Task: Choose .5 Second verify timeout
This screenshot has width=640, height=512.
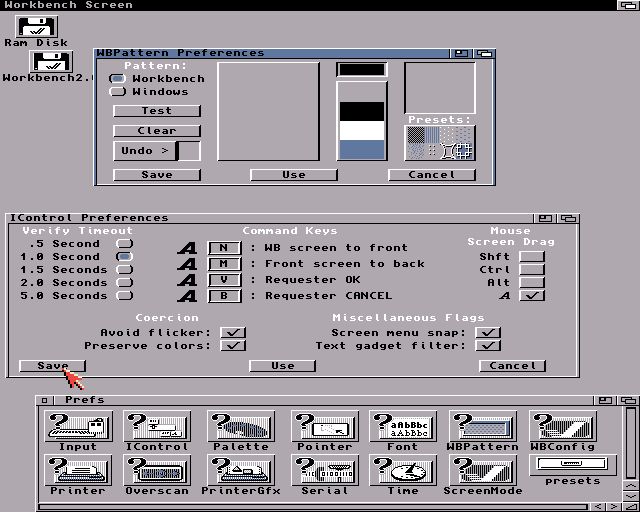Action: point(124,244)
